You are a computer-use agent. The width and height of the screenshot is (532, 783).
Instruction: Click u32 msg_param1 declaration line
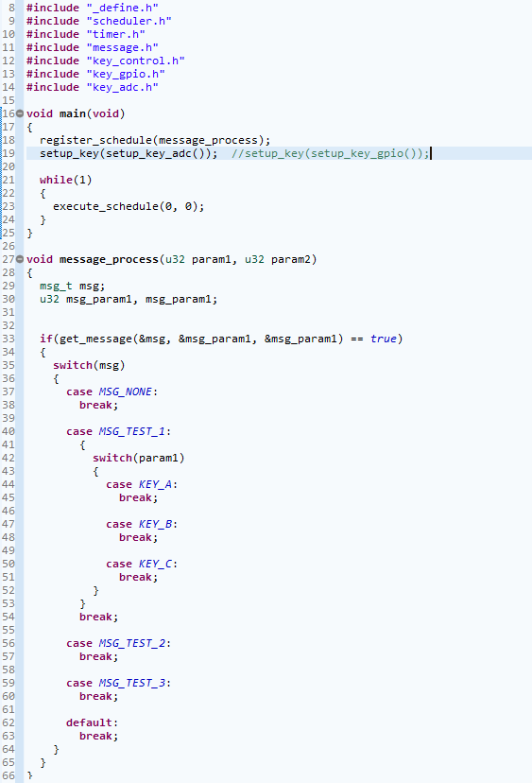pyautogui.click(x=129, y=299)
